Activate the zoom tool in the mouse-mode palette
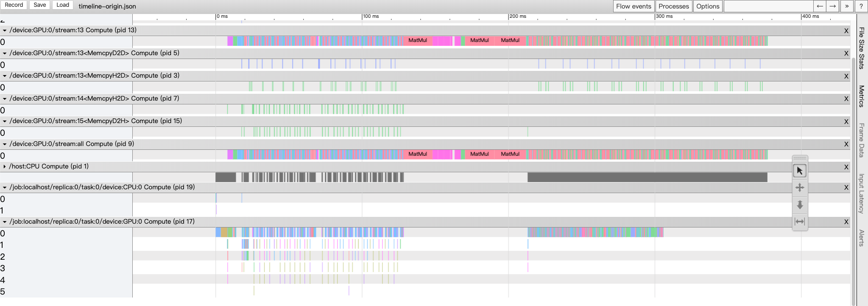 pos(800,205)
